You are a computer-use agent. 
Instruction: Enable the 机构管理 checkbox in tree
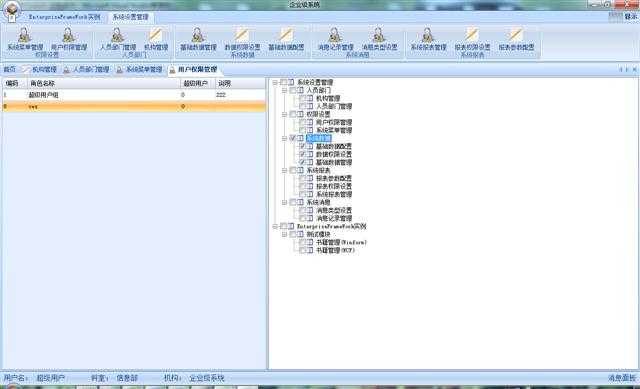click(x=302, y=98)
